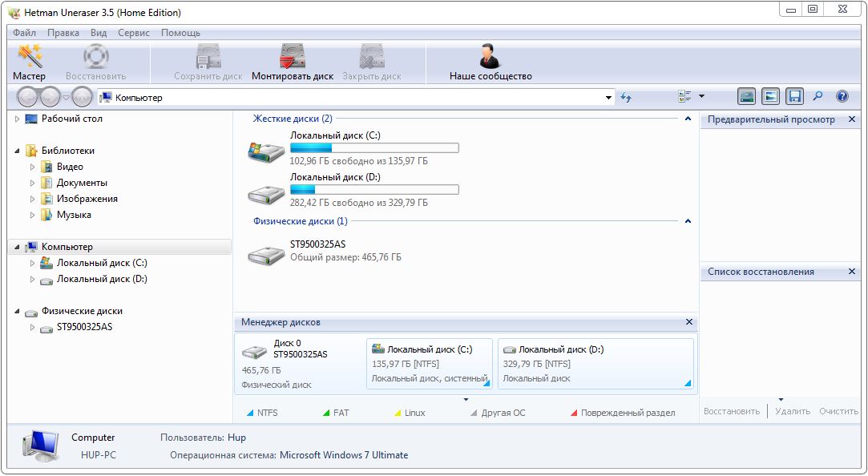Open Наше сообщество community link

coord(491,63)
